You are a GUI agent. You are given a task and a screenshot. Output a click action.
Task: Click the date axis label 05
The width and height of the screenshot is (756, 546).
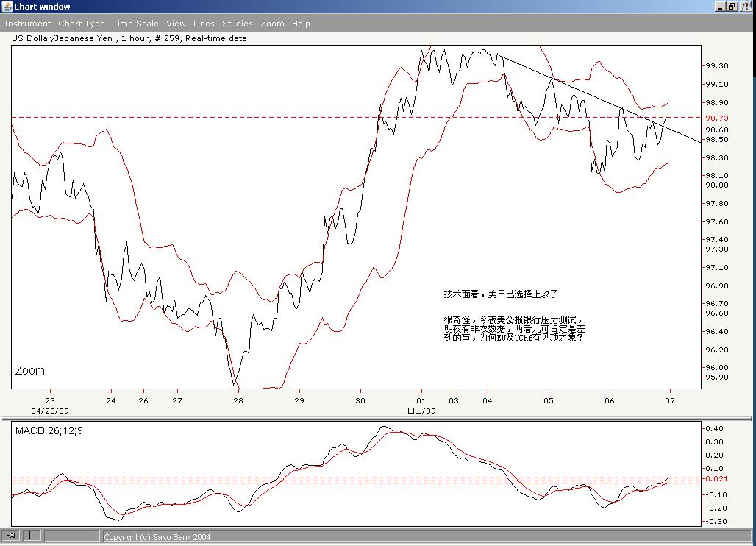tap(548, 400)
